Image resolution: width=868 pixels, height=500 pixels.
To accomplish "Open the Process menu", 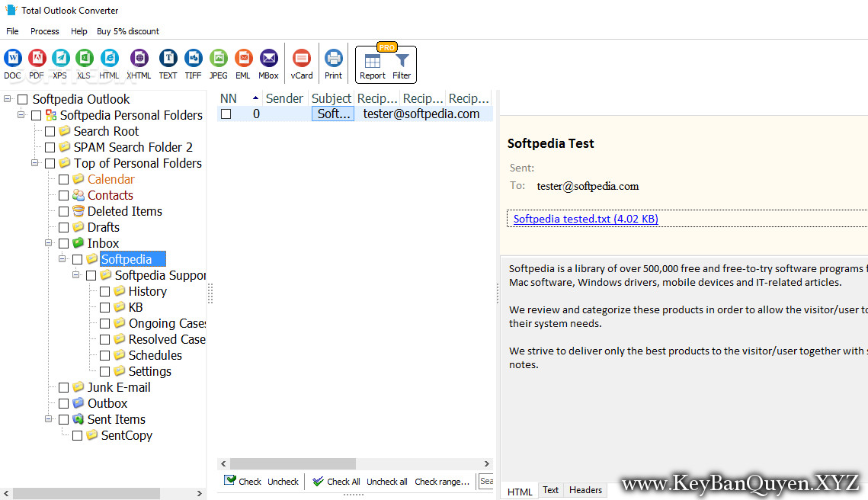I will coord(45,31).
